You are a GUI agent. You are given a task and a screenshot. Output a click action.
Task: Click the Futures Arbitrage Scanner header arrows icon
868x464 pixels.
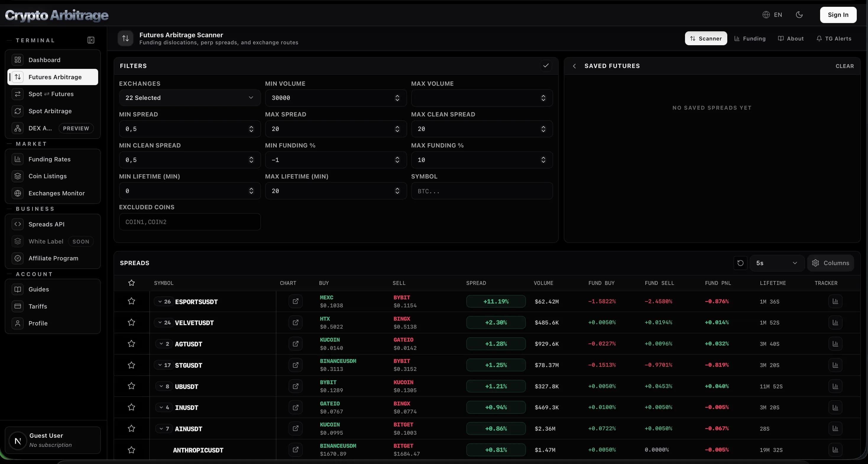click(x=125, y=38)
